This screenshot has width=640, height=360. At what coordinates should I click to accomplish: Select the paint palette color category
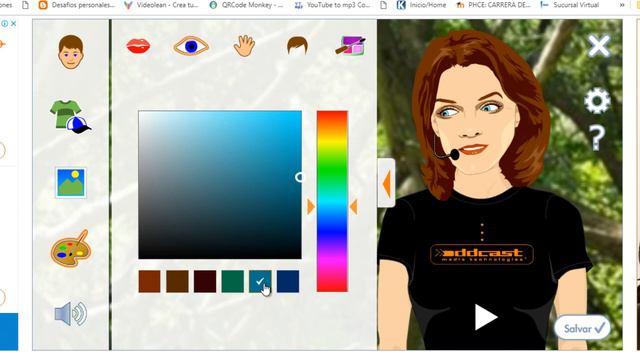click(x=70, y=248)
